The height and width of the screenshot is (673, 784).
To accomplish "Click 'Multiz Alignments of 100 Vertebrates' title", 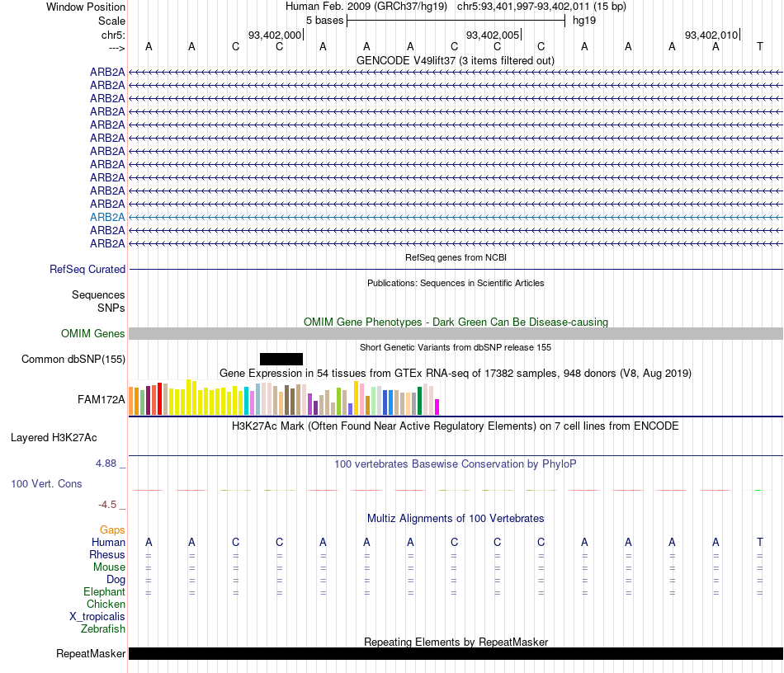I will [x=456, y=518].
